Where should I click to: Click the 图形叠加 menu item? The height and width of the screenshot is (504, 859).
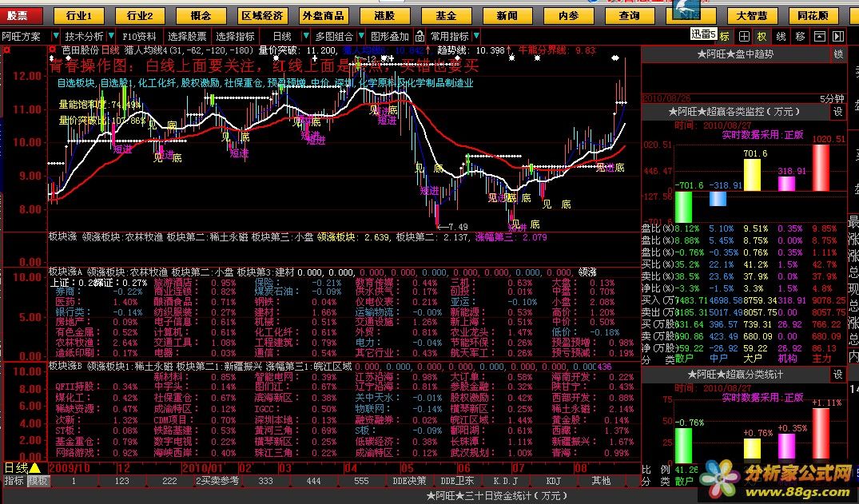point(389,37)
